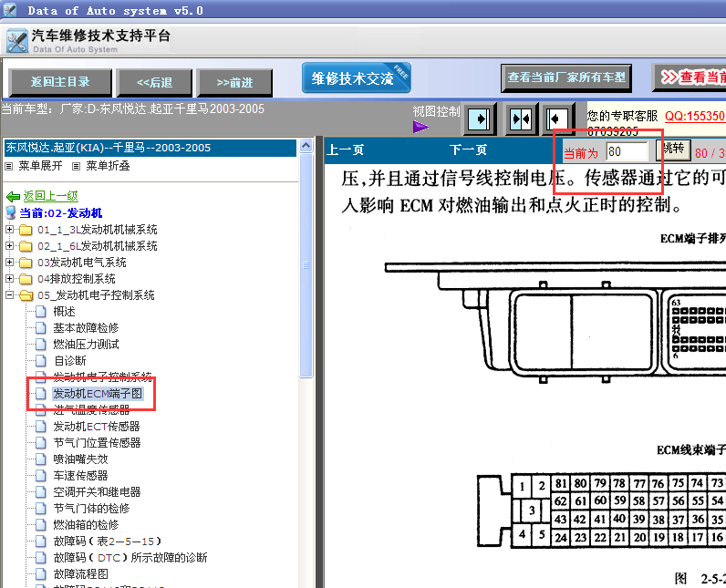This screenshot has width=726, height=588.
Task: Expand the 01_1_3L发动机机械系统 node
Action: point(9,229)
